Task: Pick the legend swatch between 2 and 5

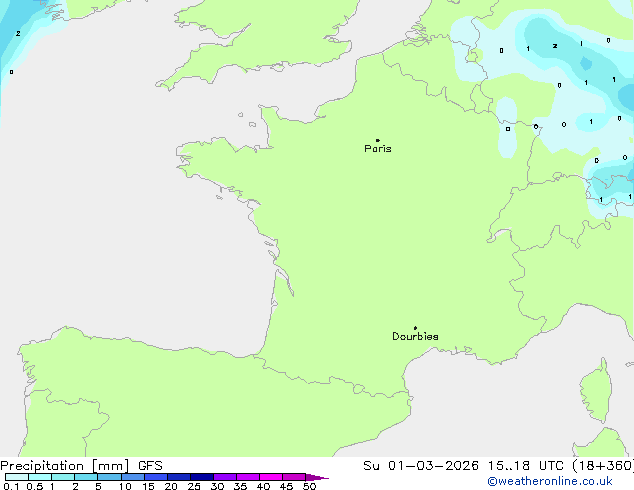Action: tap(86, 477)
